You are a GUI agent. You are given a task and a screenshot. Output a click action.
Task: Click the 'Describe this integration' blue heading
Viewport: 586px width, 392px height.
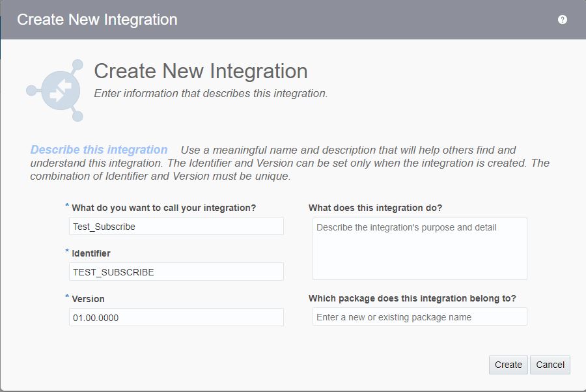coord(99,150)
